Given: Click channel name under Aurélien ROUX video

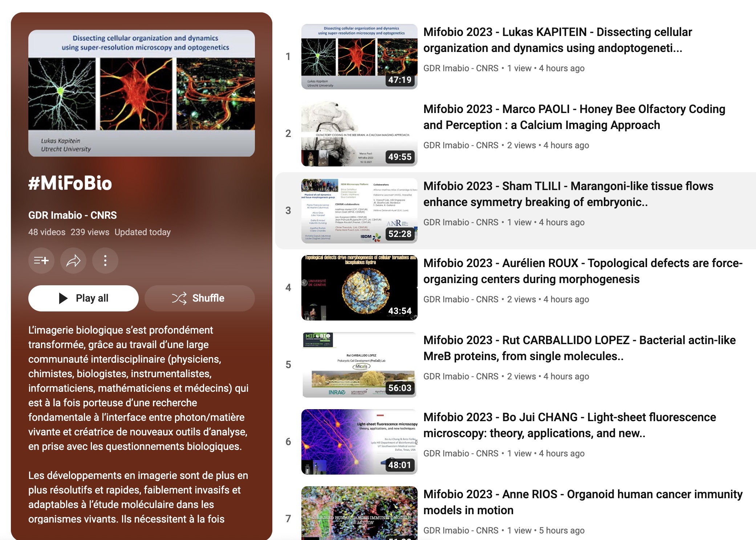Looking at the screenshot, I should pos(461,299).
